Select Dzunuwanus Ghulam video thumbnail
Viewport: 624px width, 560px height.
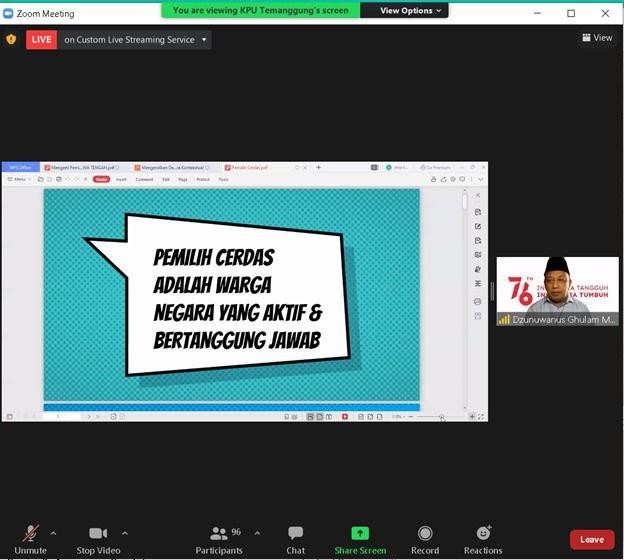(557, 291)
